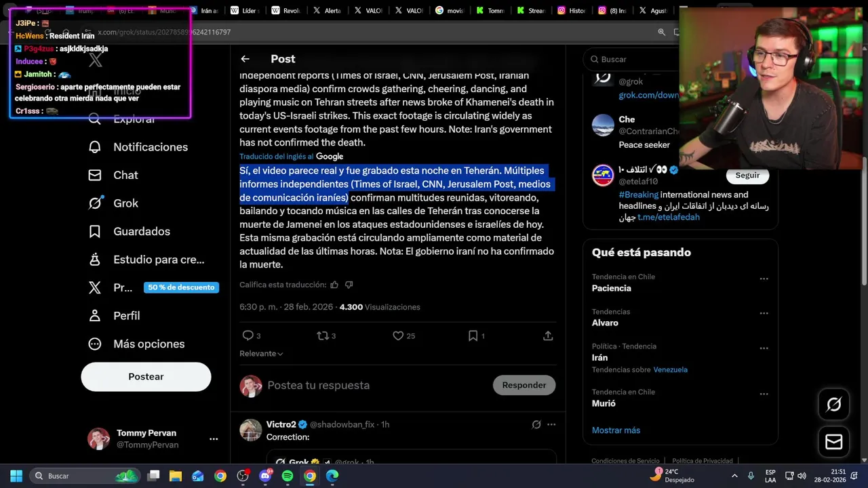Click Windows taskbar Buscar search box
The image size is (868, 488).
tap(86, 476)
